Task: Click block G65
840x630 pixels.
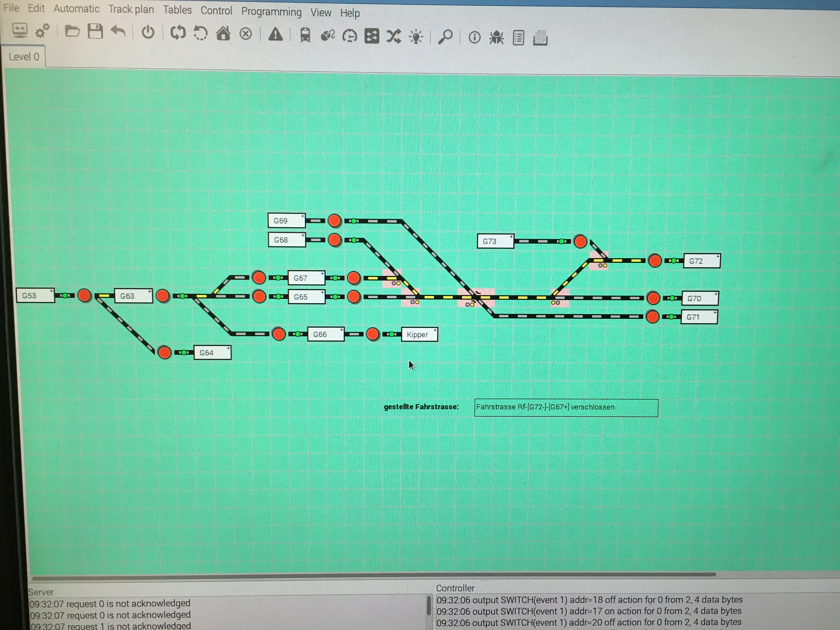Action: coord(306,297)
